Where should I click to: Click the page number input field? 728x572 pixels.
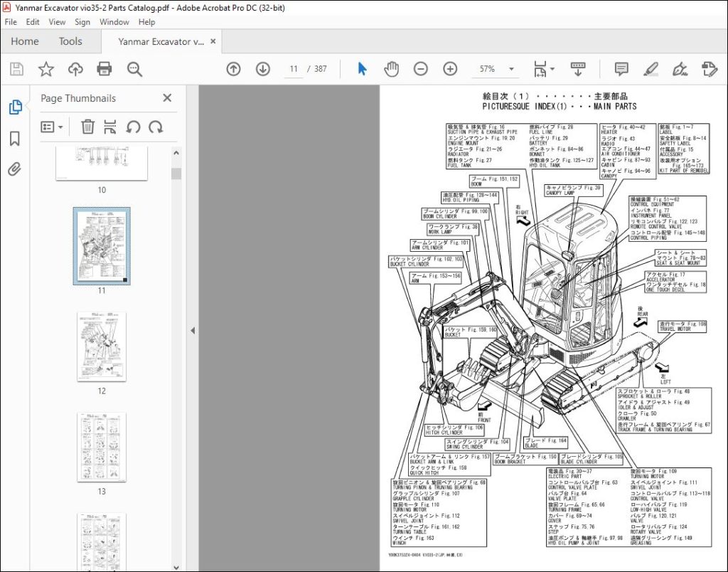point(292,69)
